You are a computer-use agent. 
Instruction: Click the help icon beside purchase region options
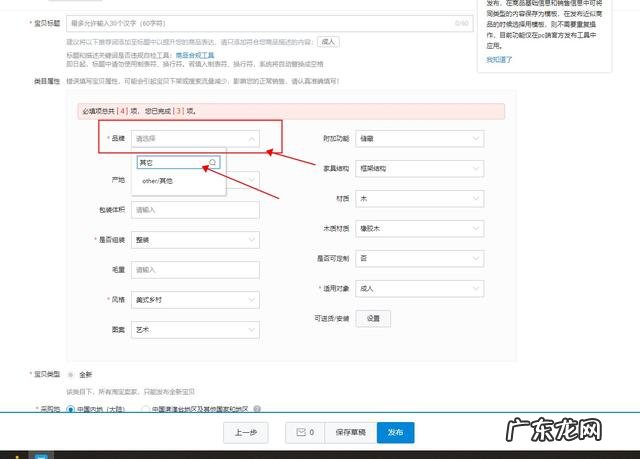(257, 408)
